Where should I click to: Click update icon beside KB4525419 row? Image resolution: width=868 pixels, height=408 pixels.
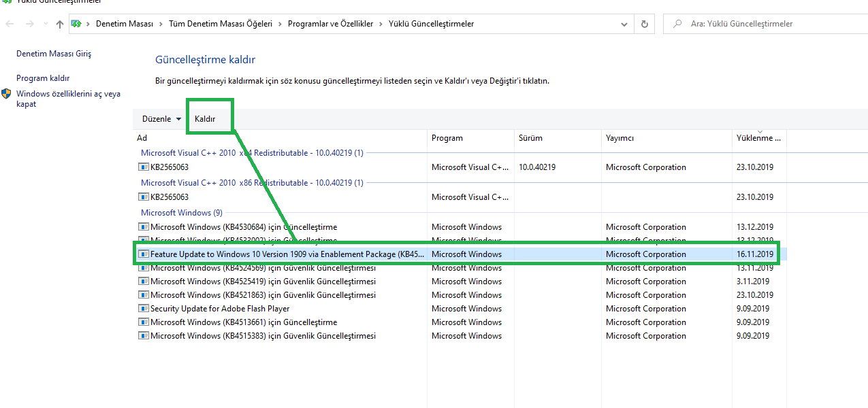pos(144,282)
